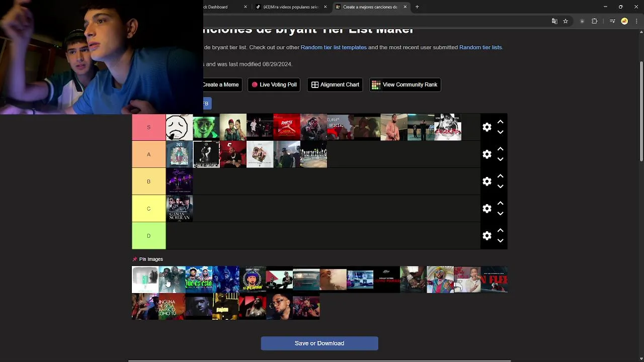
Task: Select the B tier label cell
Action: [x=148, y=182]
